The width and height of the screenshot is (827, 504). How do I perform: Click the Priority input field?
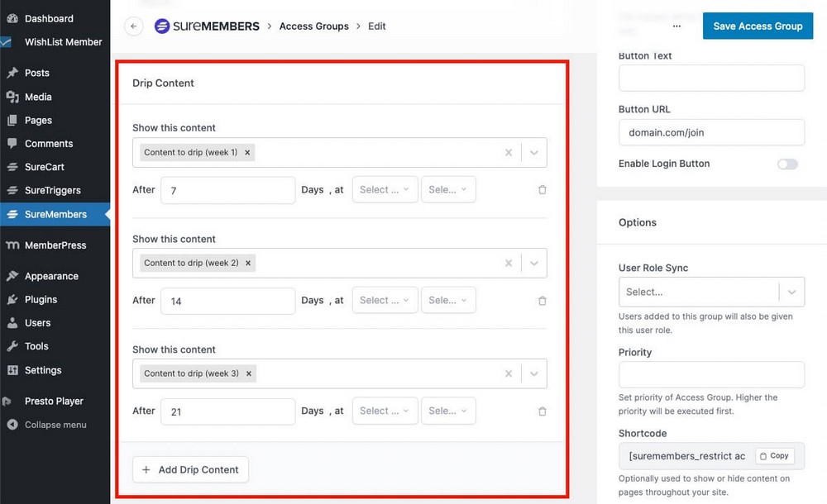[711, 375]
